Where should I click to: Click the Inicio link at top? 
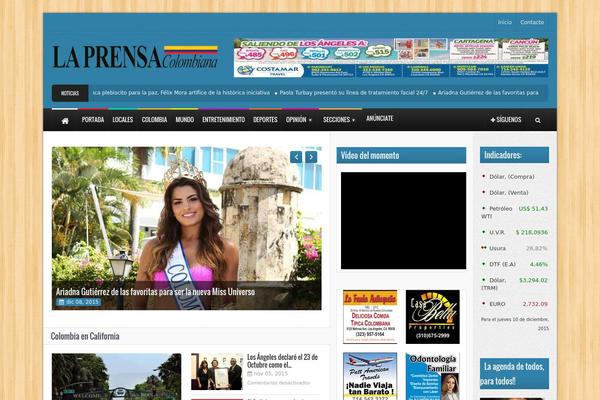505,22
